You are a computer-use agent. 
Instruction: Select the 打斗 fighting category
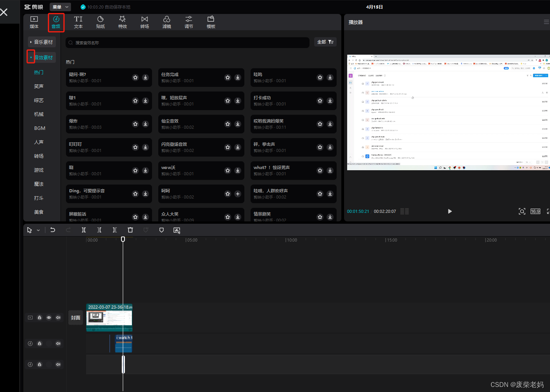(x=39, y=198)
